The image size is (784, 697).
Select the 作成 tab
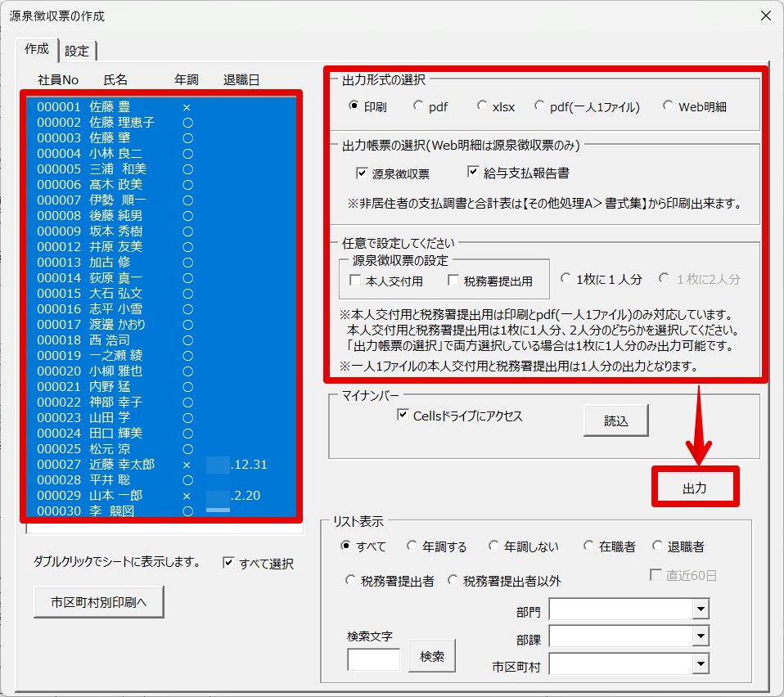(x=37, y=49)
